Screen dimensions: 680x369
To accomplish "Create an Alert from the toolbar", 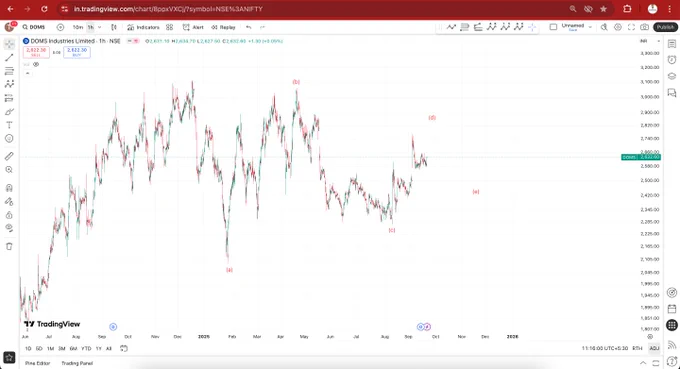I will click(x=193, y=27).
